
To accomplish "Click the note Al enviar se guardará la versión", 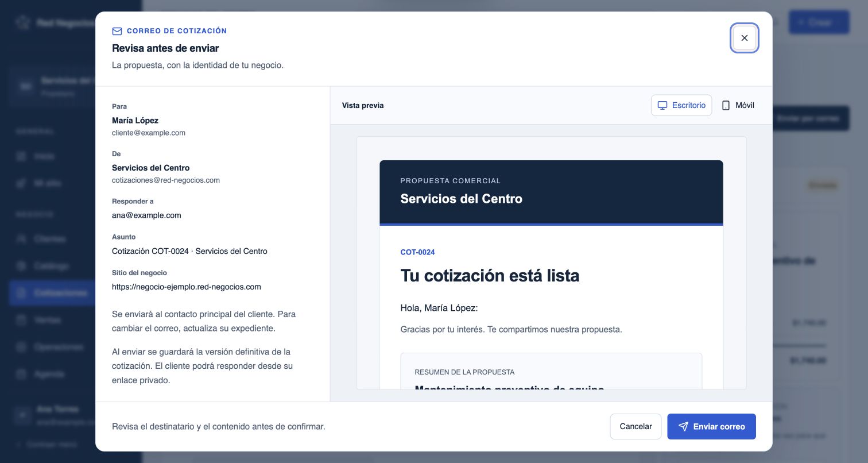I will click(202, 366).
